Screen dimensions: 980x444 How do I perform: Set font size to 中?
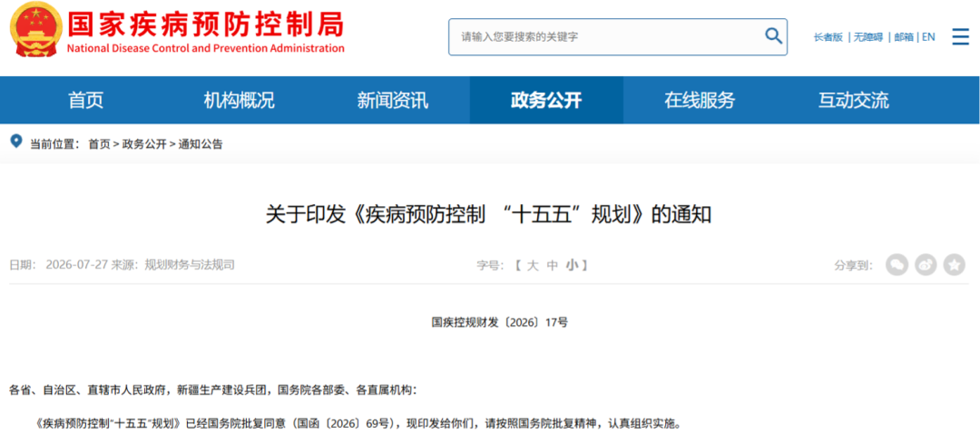coord(552,265)
